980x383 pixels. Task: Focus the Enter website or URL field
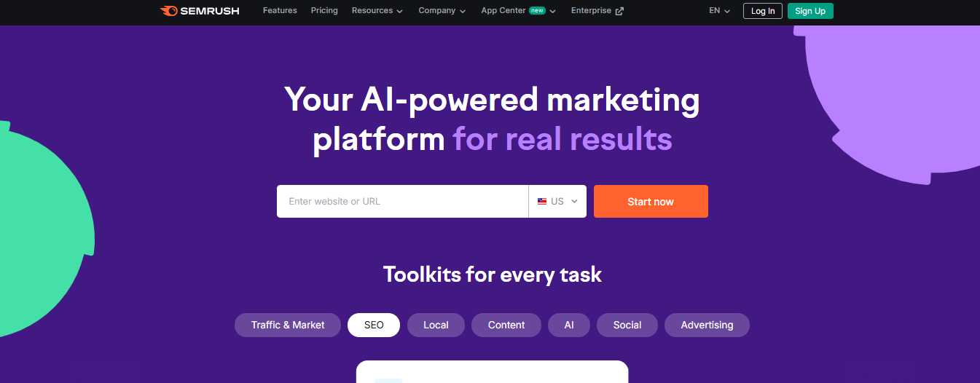pyautogui.click(x=402, y=202)
